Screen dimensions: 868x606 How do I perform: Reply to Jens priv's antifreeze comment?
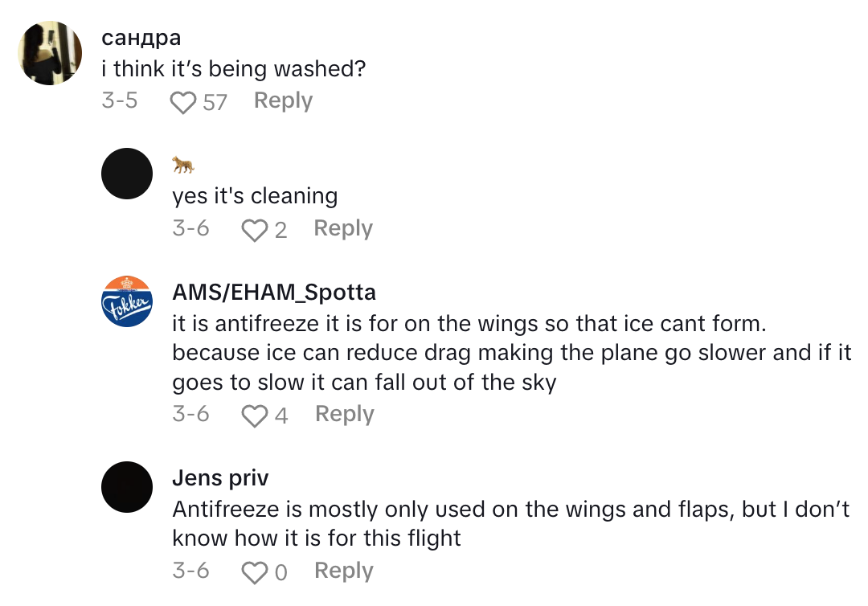pos(343,571)
